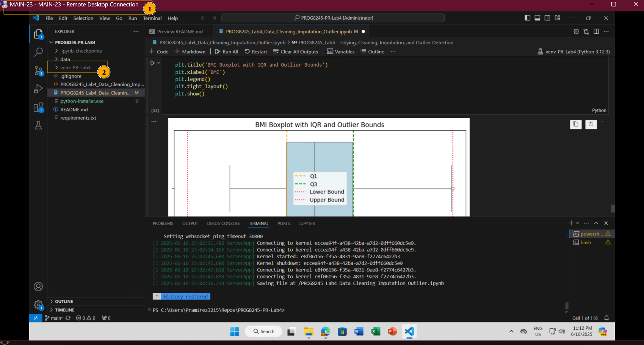Viewport: 644px width, 345px height.
Task: Toggle the primary side bar layout icon
Action: pos(527,18)
